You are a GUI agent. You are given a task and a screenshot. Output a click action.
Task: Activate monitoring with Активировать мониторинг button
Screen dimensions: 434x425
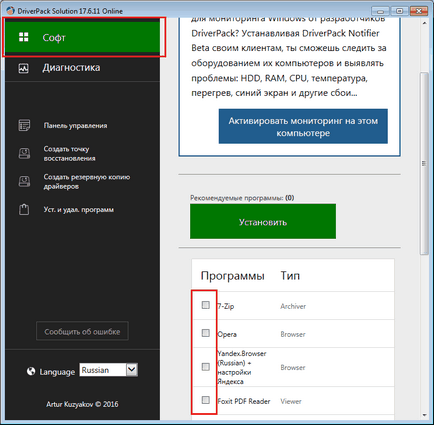303,126
